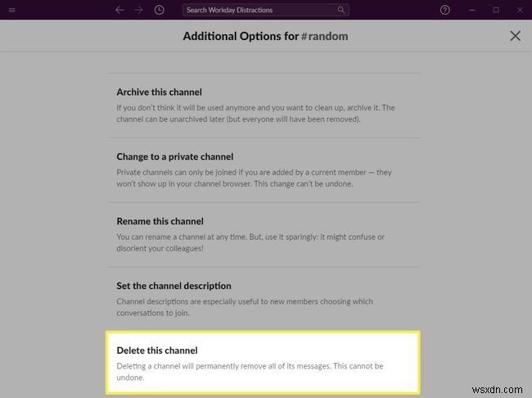Viewport: 532px width, 398px height.
Task: Open Set the channel description option
Action: coord(174,286)
